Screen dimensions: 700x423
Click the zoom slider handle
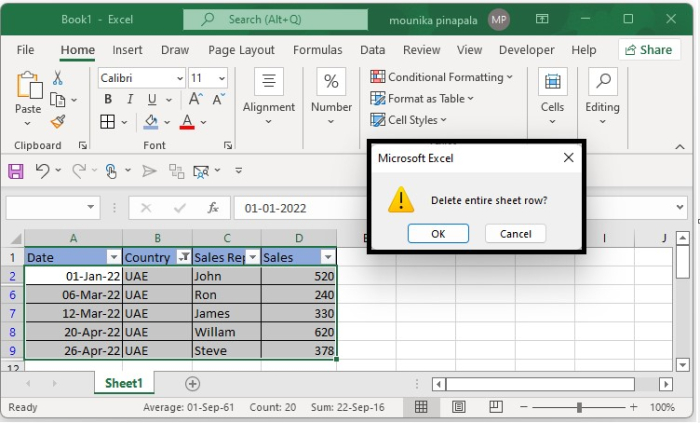coord(579,407)
